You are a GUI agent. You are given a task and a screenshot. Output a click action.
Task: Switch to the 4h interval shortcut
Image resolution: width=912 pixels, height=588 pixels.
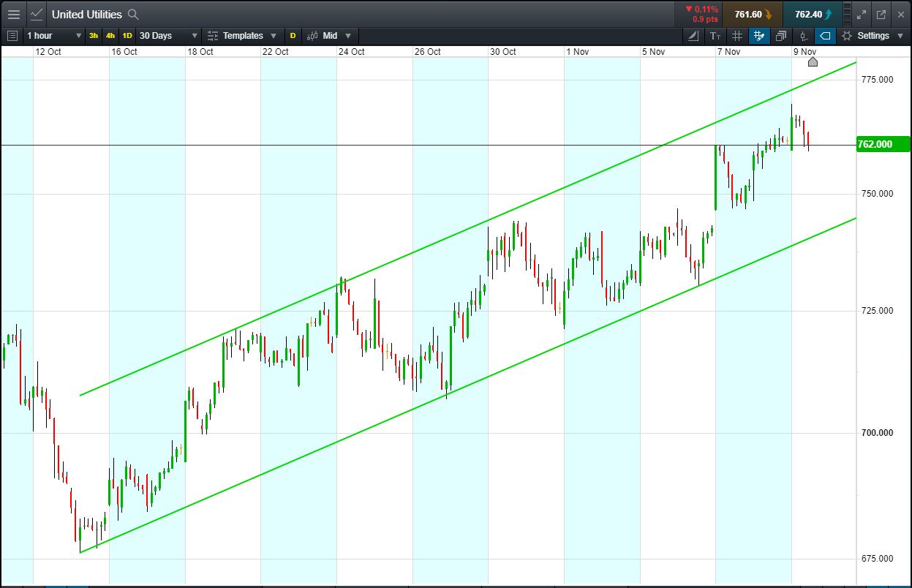tap(110, 35)
